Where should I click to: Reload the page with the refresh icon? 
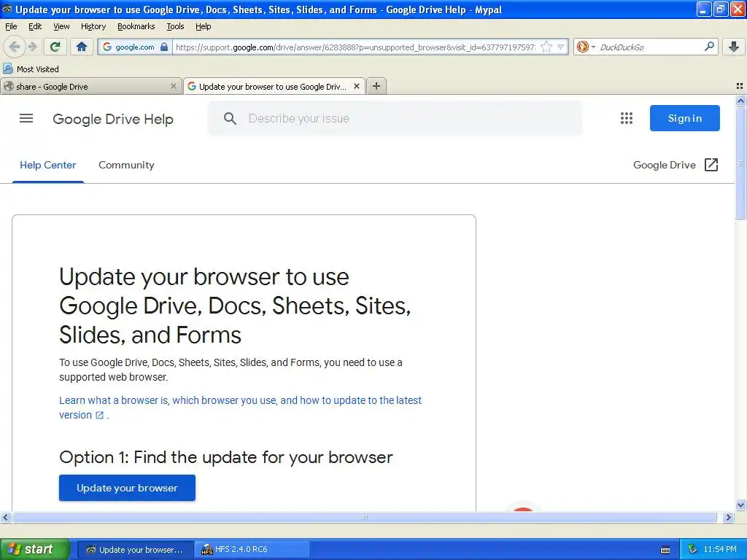(x=55, y=47)
